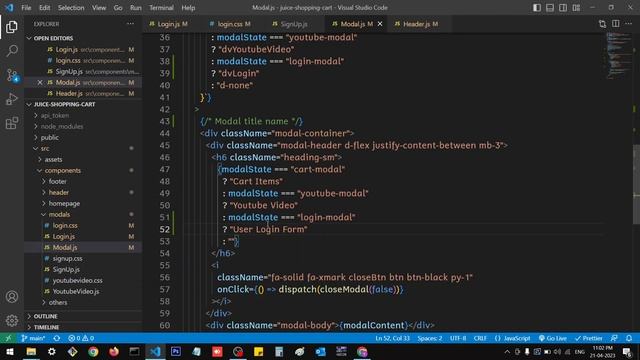640x360 pixels.
Task: Open the Terminal menu
Action: click(161, 8)
